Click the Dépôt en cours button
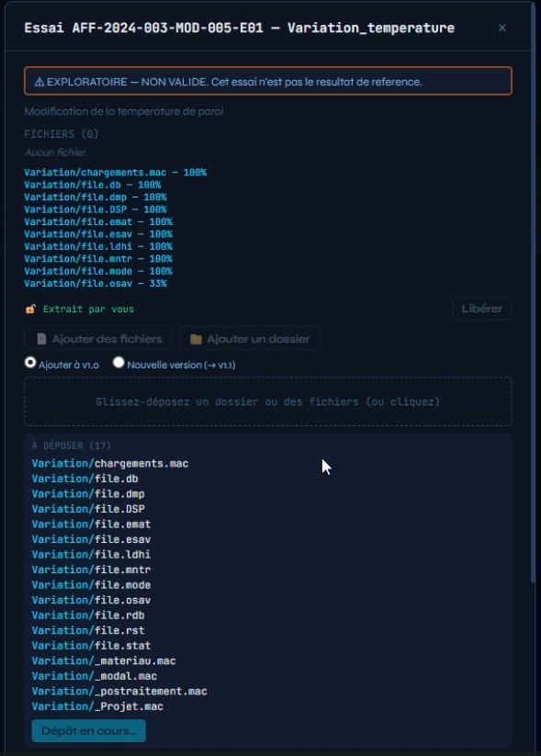This screenshot has width=541, height=756. 89,730
